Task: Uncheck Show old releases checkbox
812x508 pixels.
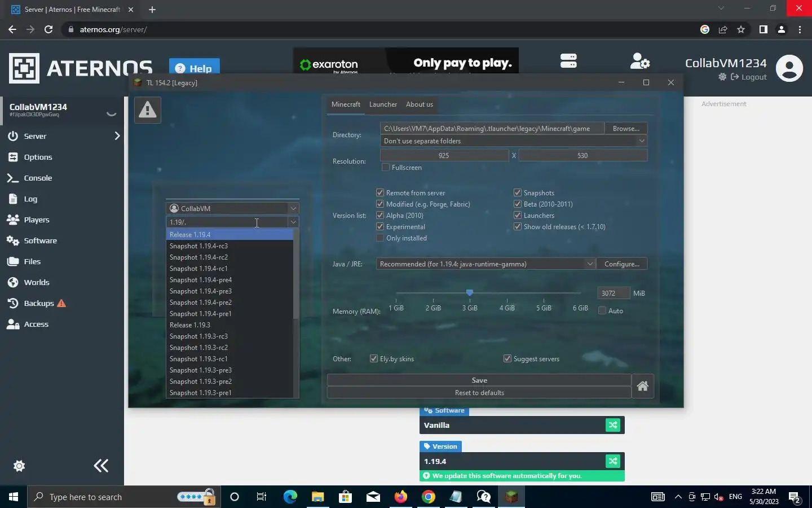Action: (518, 226)
